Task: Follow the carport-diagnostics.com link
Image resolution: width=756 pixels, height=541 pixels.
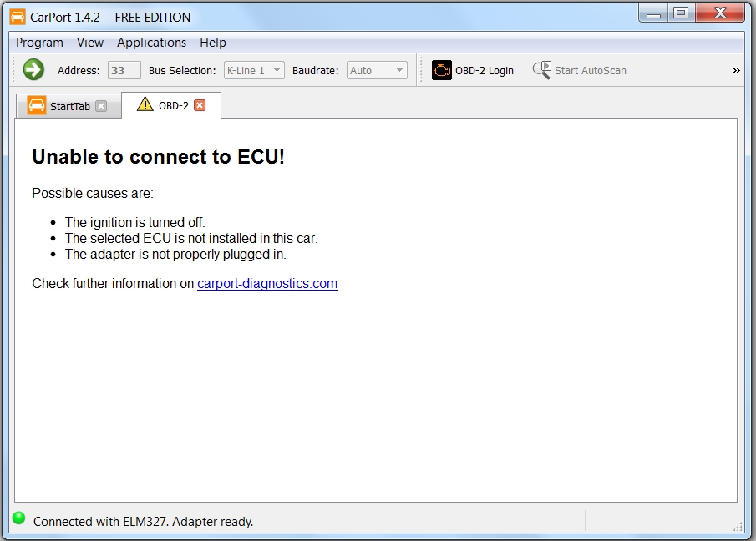Action: [267, 284]
